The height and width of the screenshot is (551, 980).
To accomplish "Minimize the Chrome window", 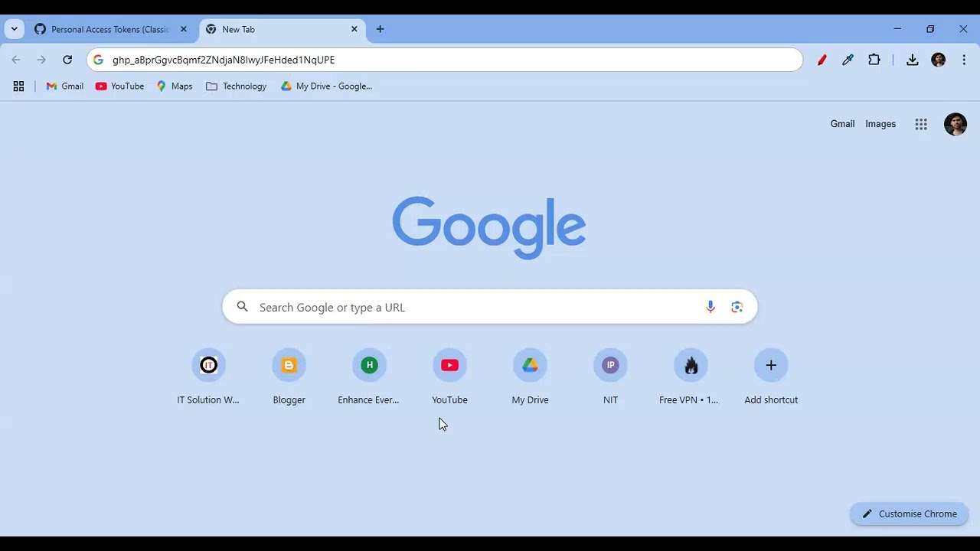I will (897, 29).
